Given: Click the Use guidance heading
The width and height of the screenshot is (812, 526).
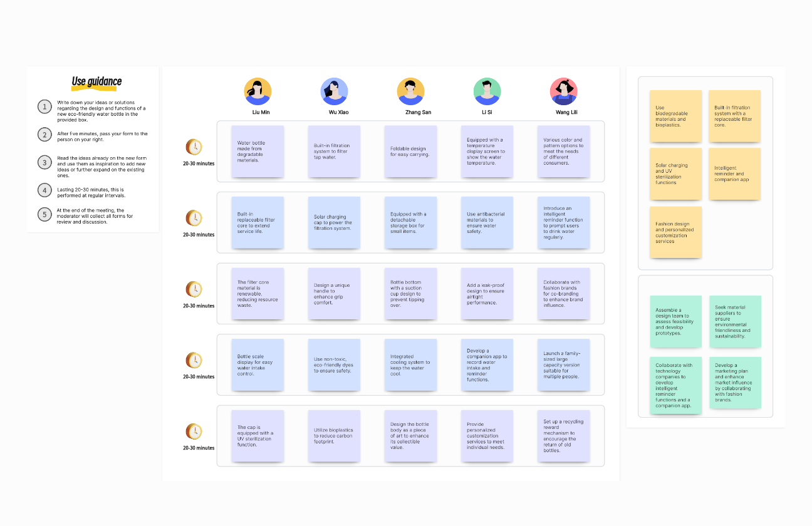Looking at the screenshot, I should (x=96, y=81).
